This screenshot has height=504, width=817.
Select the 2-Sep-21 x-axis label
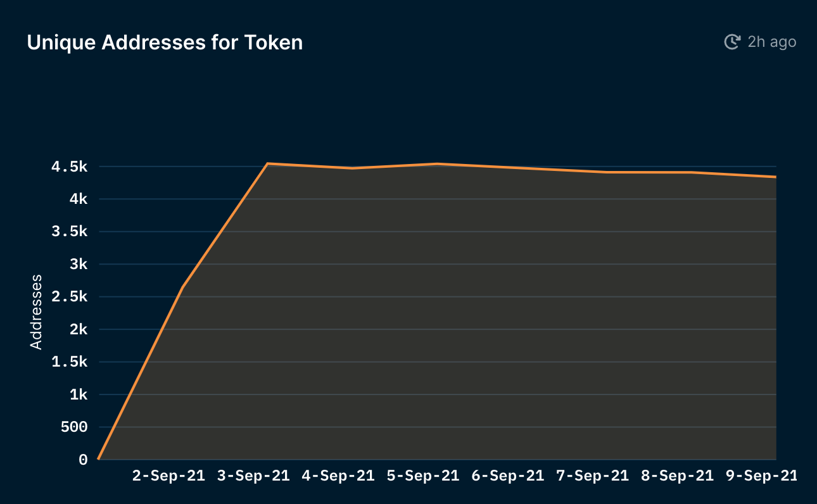(169, 476)
